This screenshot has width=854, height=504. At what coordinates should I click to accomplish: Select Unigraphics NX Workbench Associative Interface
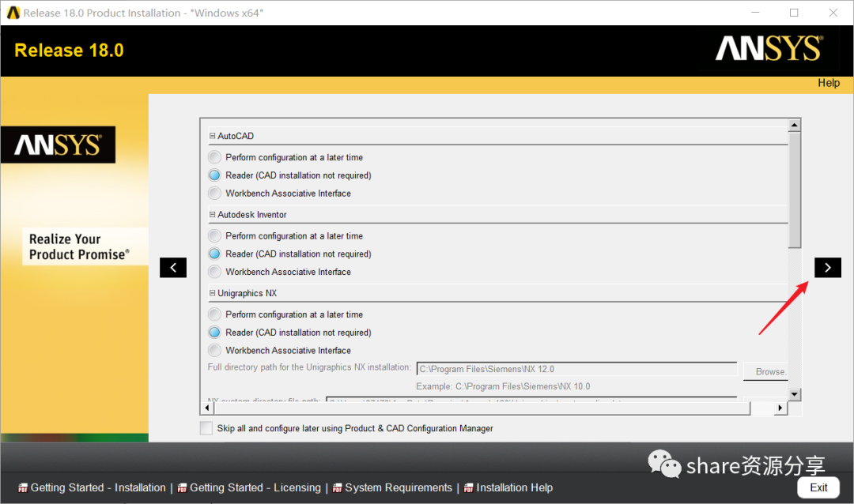pyautogui.click(x=214, y=350)
